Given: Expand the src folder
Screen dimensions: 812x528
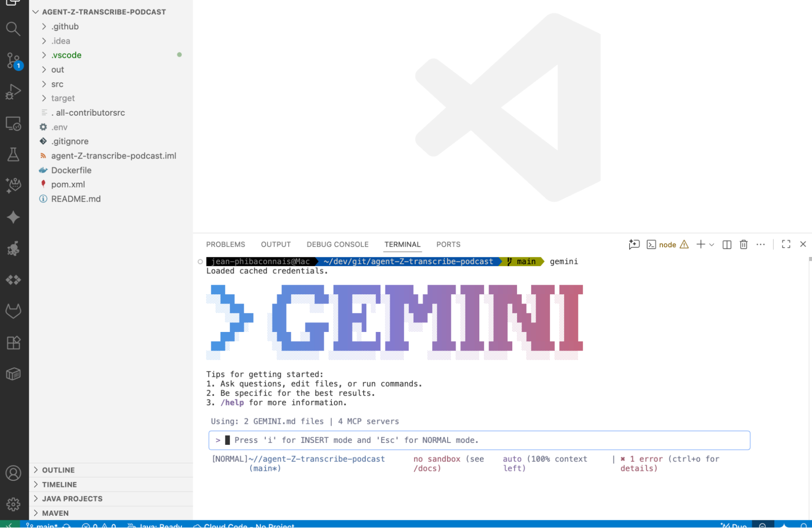Looking at the screenshot, I should pyautogui.click(x=57, y=84).
